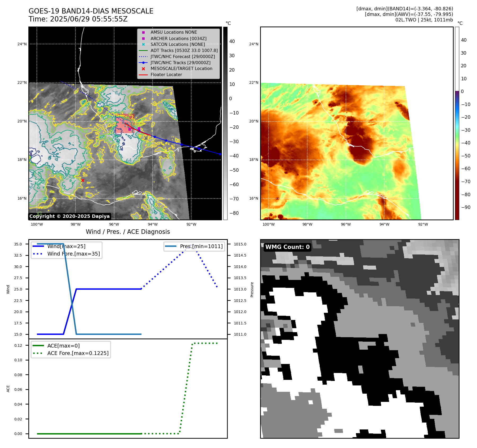The width and height of the screenshot is (477, 448).
Task: Click the 35.0 wind axis tick
Action: pos(18,244)
